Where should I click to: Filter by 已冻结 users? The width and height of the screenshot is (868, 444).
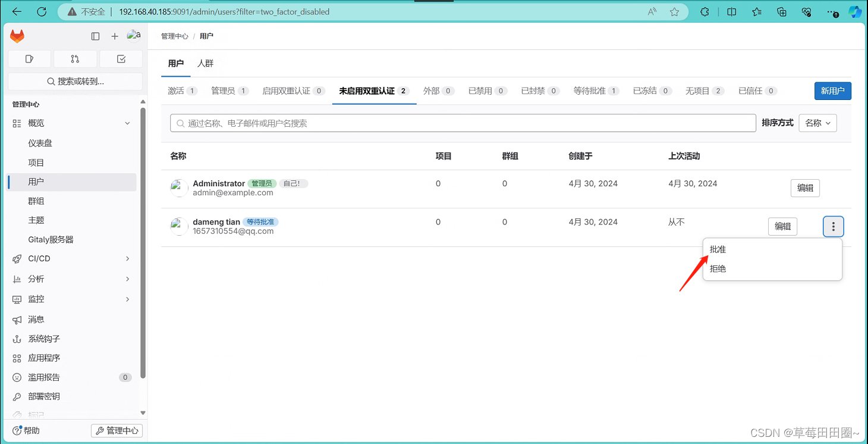652,91
